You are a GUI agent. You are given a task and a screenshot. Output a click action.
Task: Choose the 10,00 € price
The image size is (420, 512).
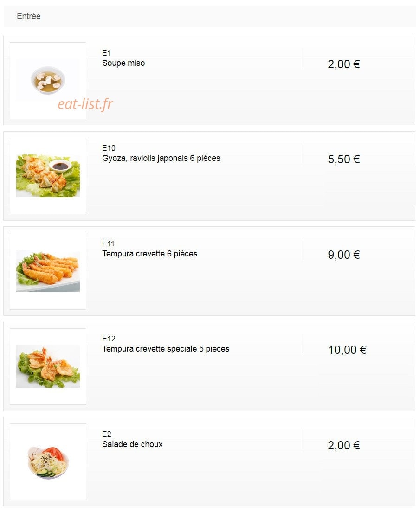[347, 350]
